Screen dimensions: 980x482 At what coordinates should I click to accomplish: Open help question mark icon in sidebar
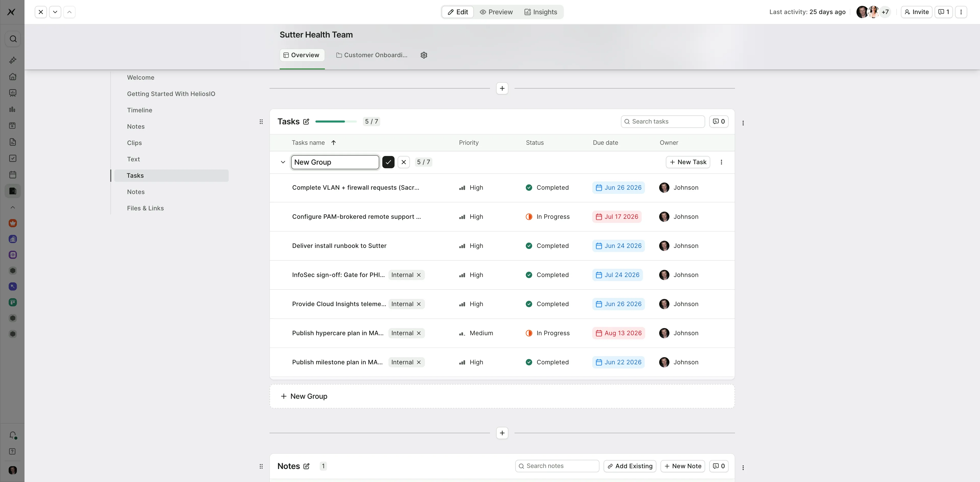pos(13,451)
